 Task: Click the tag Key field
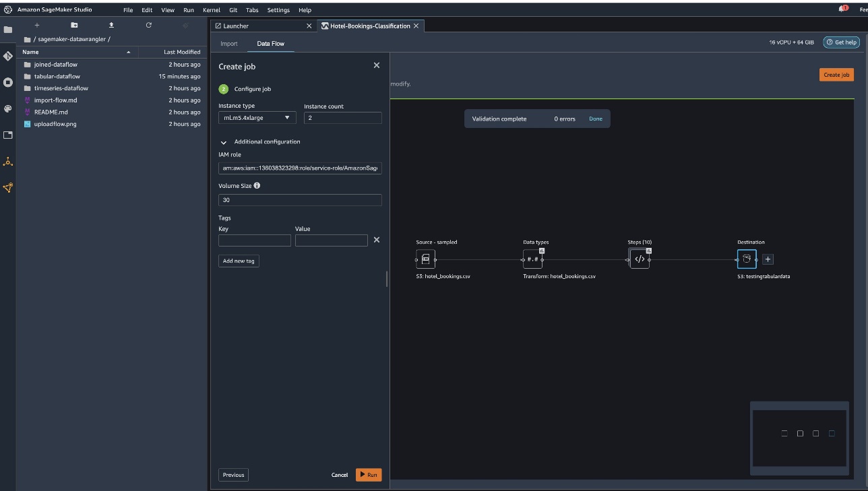(x=255, y=240)
